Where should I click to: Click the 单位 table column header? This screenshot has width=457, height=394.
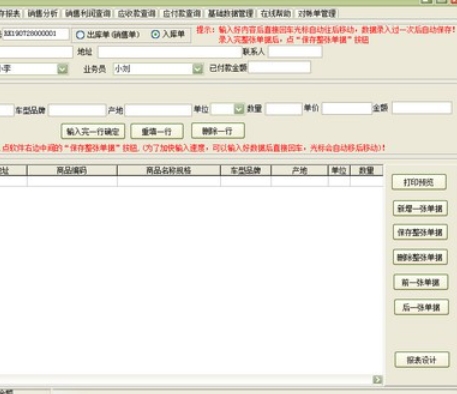pos(339,170)
